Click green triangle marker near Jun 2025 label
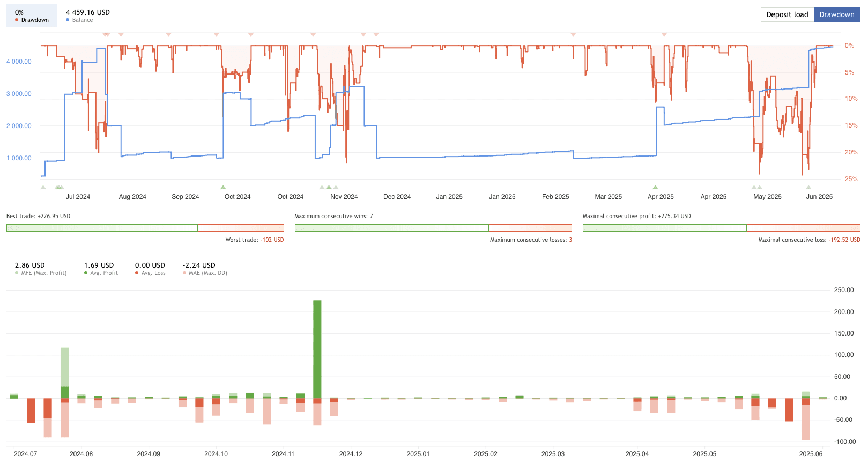 click(x=808, y=187)
